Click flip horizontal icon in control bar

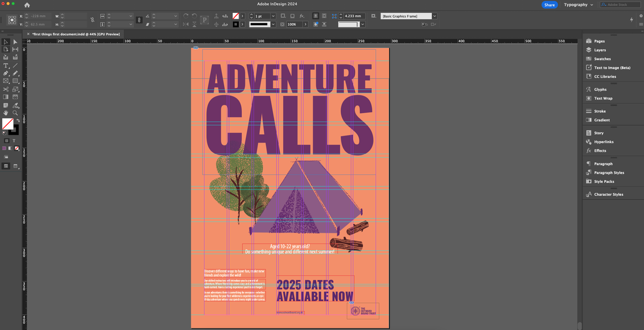(x=186, y=24)
